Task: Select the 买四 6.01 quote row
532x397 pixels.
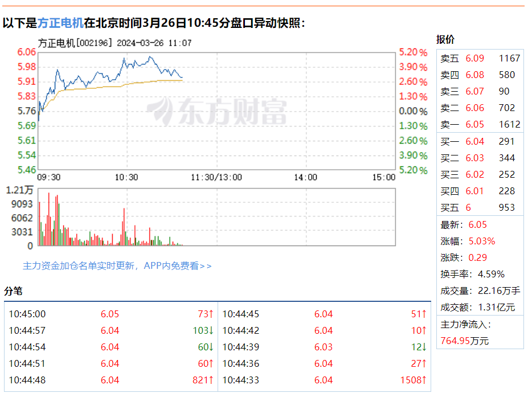Action: [480, 191]
